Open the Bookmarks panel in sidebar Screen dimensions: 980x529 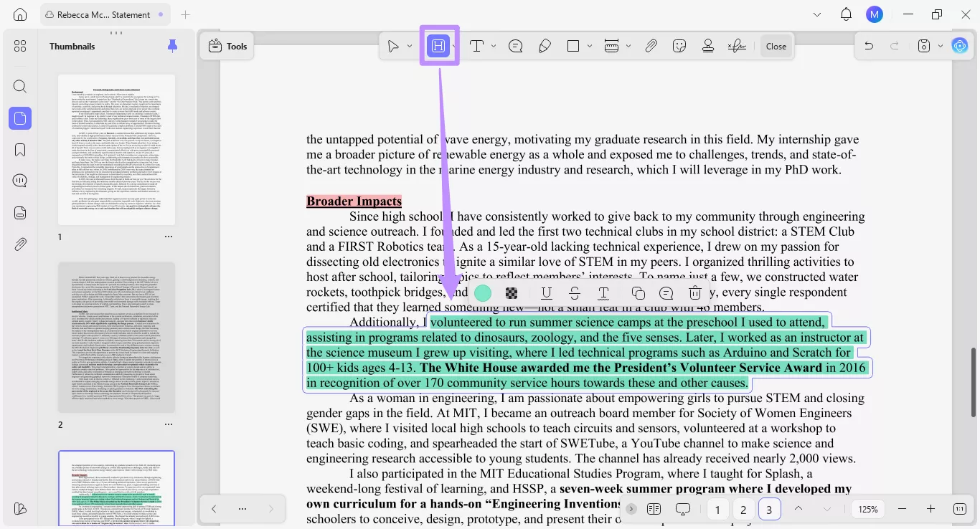click(20, 150)
